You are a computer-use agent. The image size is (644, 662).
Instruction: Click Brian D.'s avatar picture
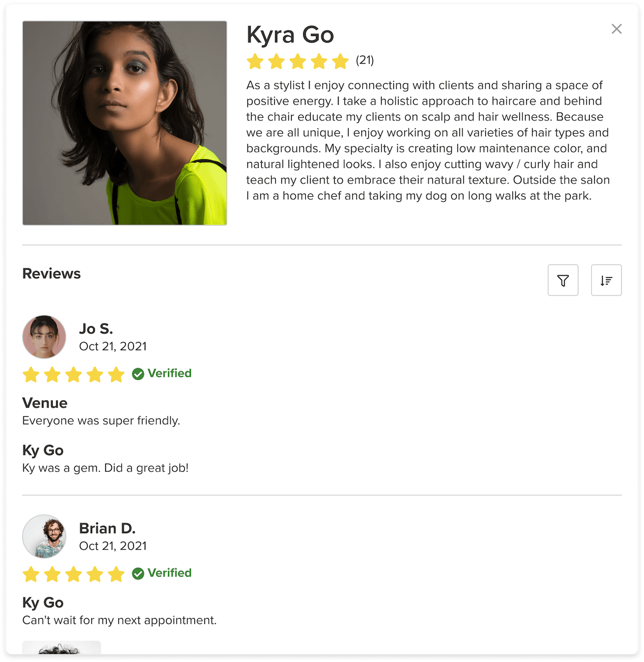point(44,537)
